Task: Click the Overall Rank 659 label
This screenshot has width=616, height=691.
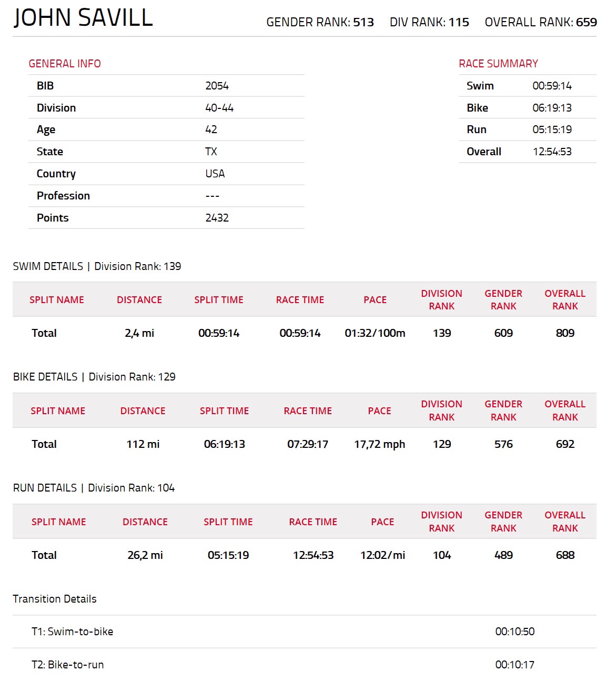Action: 541,22
